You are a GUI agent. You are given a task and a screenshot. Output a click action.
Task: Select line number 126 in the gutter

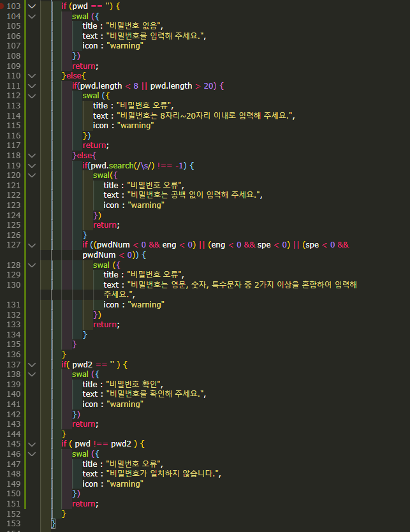click(x=13, y=235)
